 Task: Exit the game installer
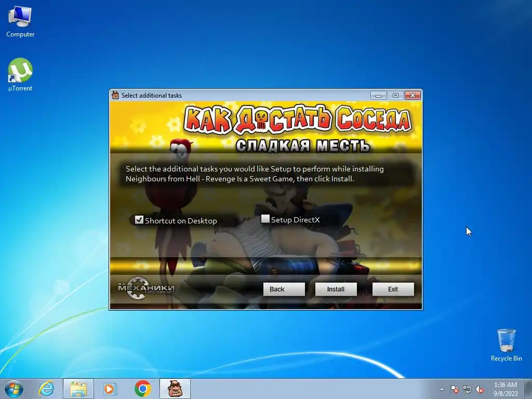pyautogui.click(x=393, y=289)
